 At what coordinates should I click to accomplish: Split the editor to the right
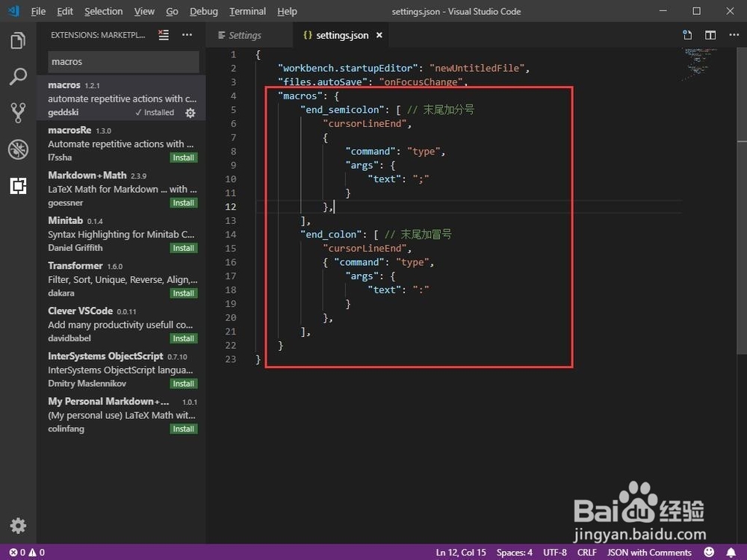tap(710, 35)
